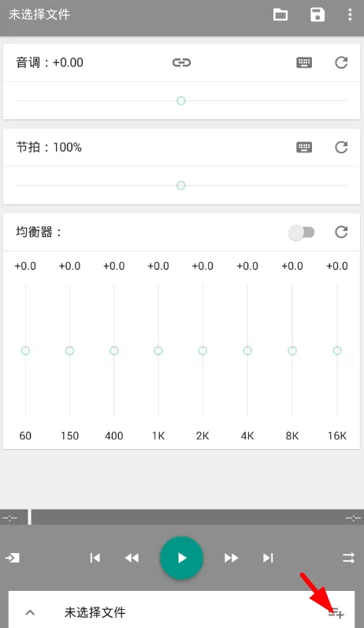364x628 pixels.
Task: Toggle the pitch-tempo link icon
Action: coord(181,62)
